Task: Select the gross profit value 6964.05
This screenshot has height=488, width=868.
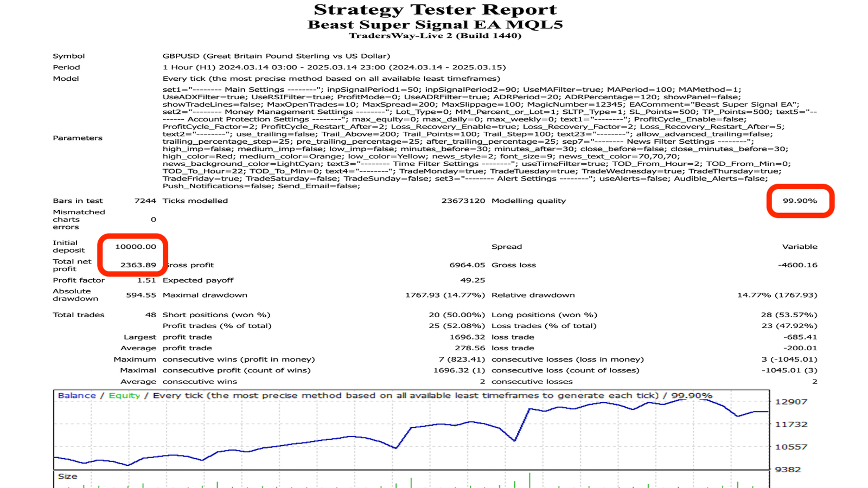Action: [467, 265]
